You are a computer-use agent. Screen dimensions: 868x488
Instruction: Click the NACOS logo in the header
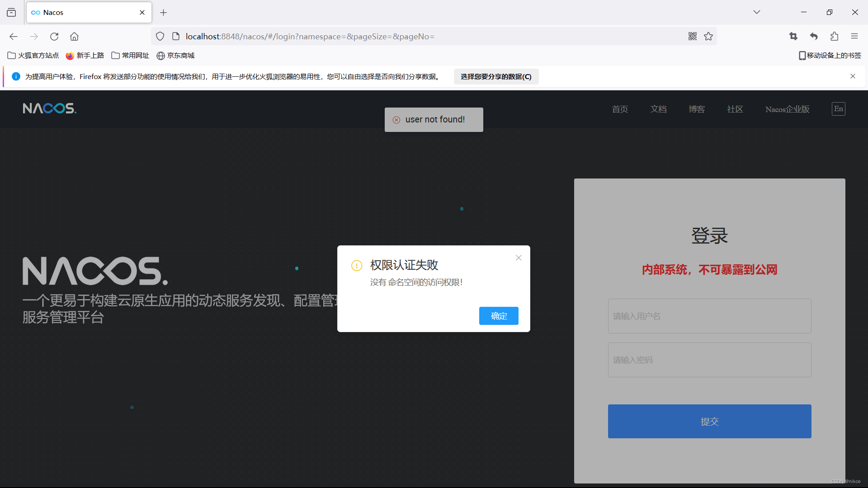click(x=49, y=108)
